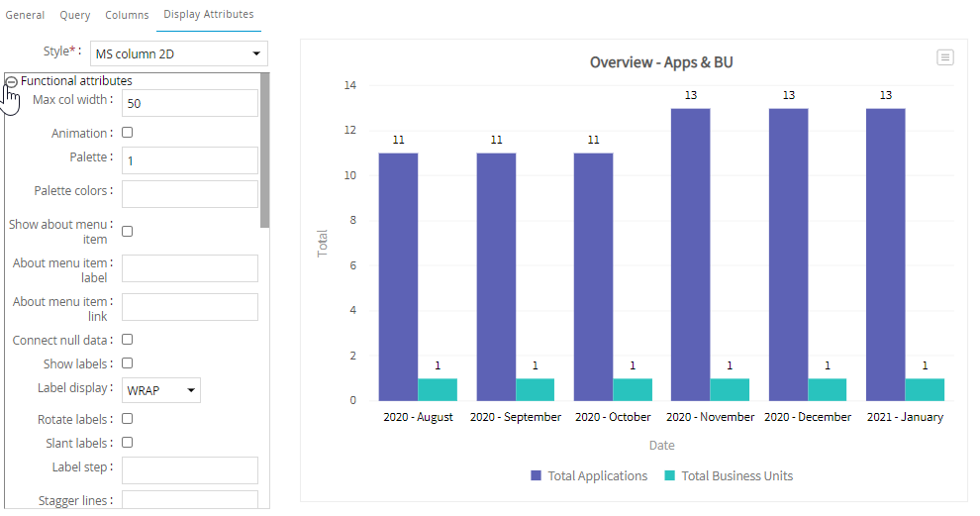Open Label display WRAP dropdown

click(161, 390)
